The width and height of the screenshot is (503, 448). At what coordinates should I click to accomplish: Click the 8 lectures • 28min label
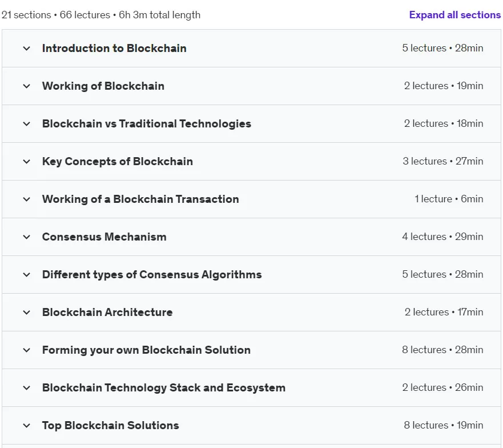[442, 350]
